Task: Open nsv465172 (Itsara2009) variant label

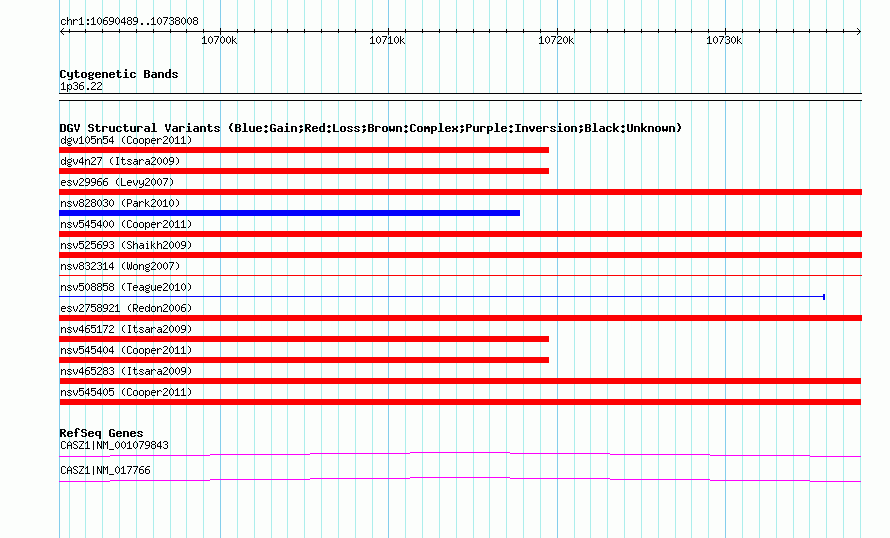Action: click(126, 329)
